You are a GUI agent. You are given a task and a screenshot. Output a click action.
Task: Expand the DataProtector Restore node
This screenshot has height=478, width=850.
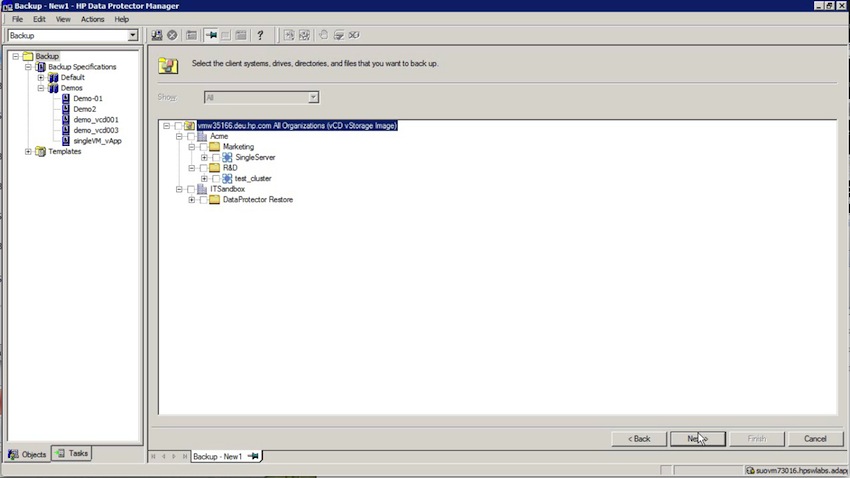coord(191,199)
